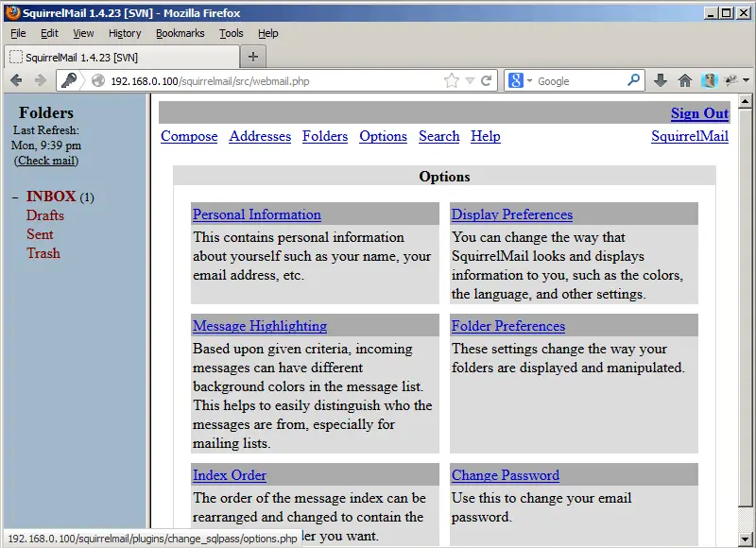Screen dimensions: 756x548
Task: Open the Trash folder
Action: click(43, 253)
